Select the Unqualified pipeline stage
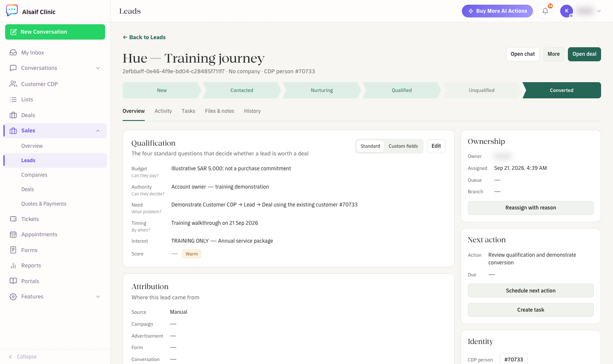Viewport: 613px width, 364px height. (x=482, y=90)
